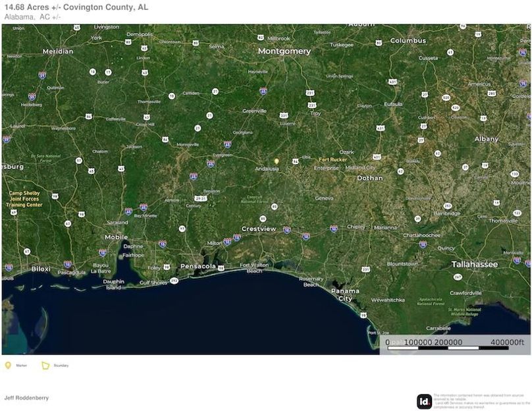This screenshot has width=532, height=411.
Task: Click the yellow property marker near Andalusia
Action: (x=277, y=161)
